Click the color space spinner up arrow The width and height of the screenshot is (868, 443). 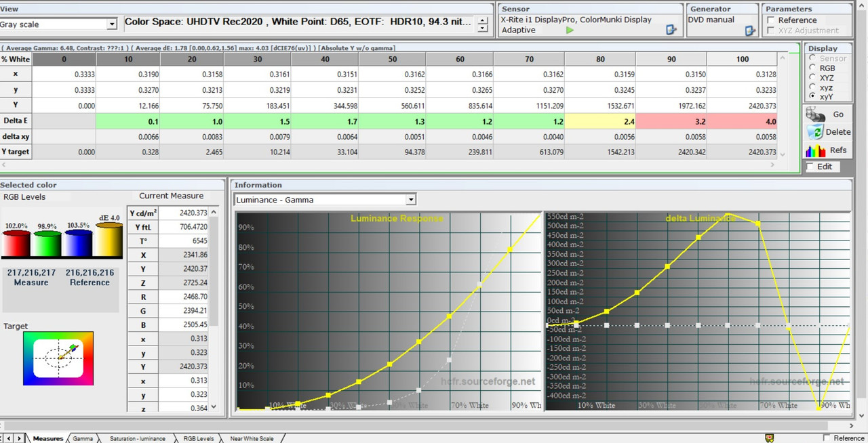483,20
